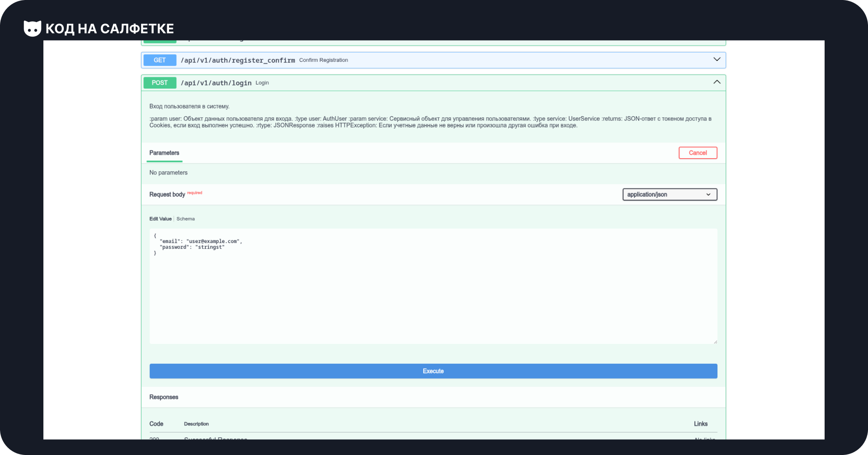
Task: Click the 'Code' column header
Action: [x=156, y=424]
